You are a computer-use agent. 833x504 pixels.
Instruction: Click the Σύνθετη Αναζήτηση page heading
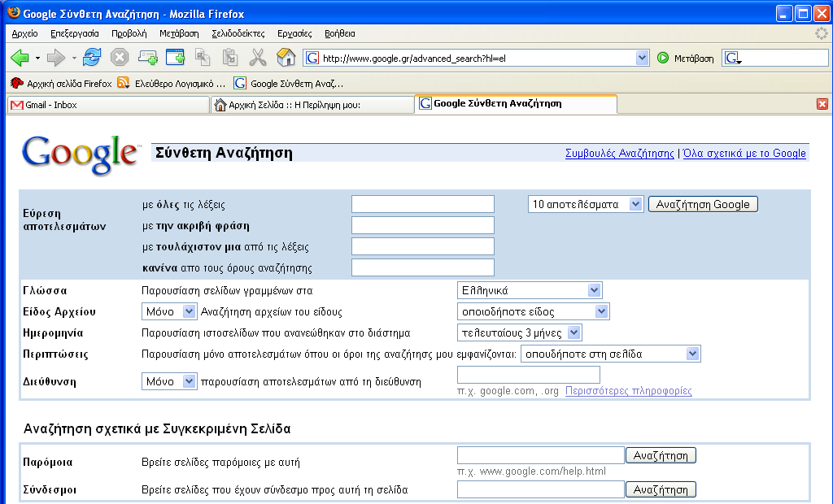coord(224,153)
